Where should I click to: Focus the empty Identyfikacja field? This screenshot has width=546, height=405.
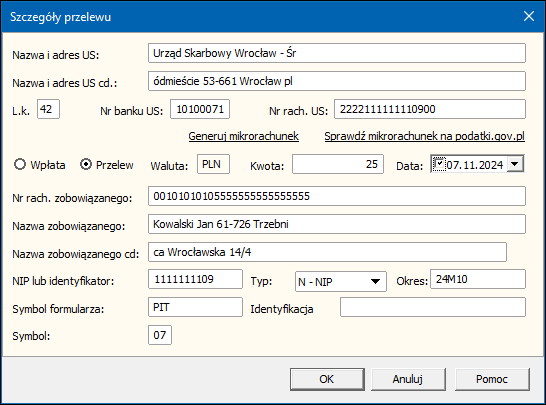pyautogui.click(x=433, y=307)
